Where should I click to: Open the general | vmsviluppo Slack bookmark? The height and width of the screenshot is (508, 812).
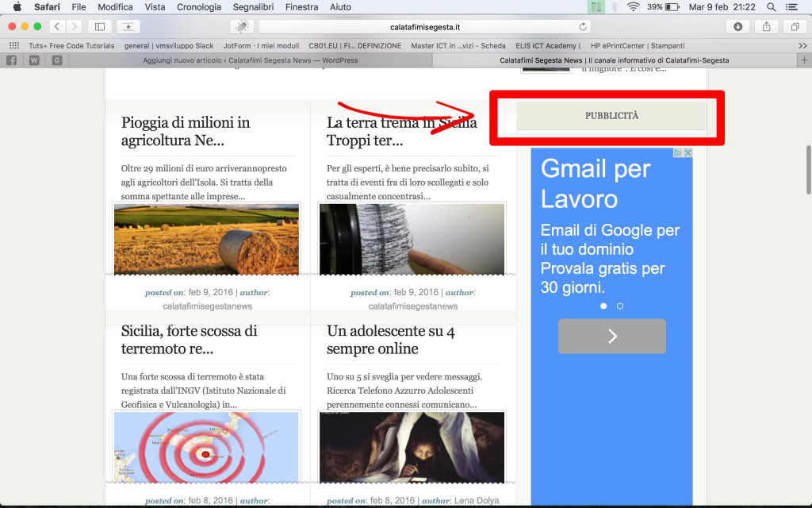coord(169,45)
